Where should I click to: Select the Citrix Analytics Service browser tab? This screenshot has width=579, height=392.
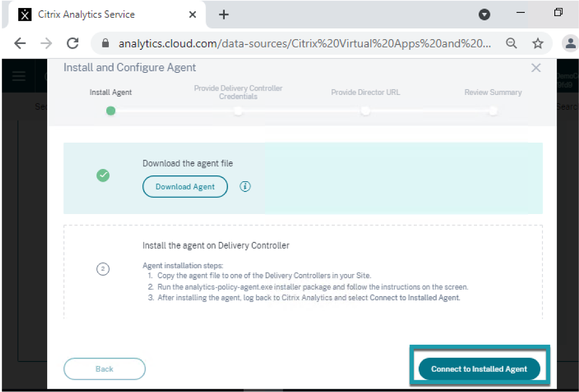point(107,15)
